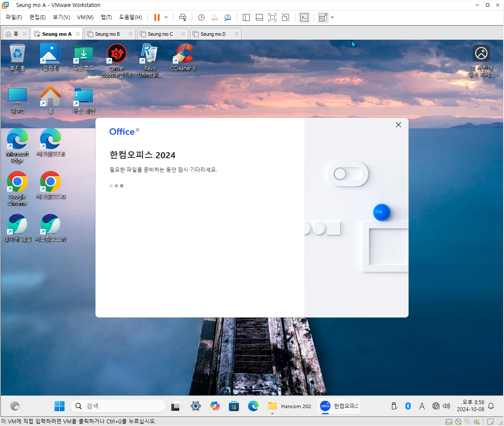The width and height of the screenshot is (504, 426).
Task: Open Edge from the guest taskbar
Action: point(253,406)
